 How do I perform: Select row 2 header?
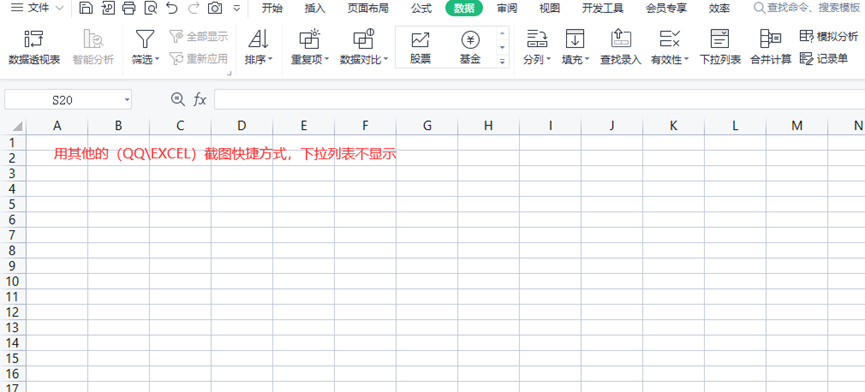tap(13, 158)
